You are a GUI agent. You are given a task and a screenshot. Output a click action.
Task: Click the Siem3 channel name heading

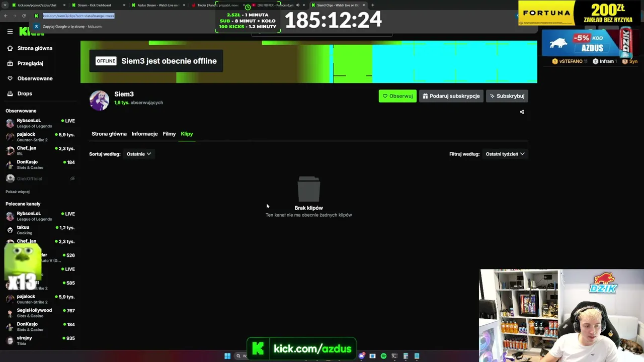pyautogui.click(x=124, y=94)
